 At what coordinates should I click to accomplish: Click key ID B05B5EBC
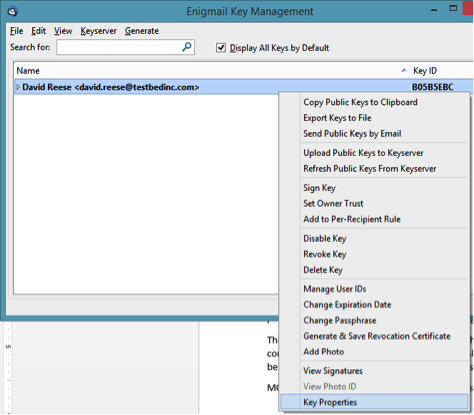coord(432,87)
